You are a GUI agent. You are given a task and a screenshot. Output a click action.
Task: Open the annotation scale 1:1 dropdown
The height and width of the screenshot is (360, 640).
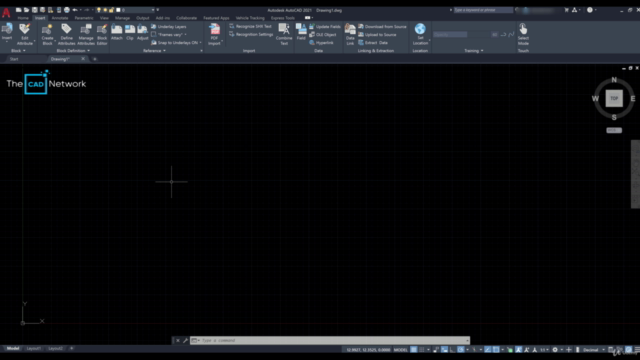(x=544, y=350)
